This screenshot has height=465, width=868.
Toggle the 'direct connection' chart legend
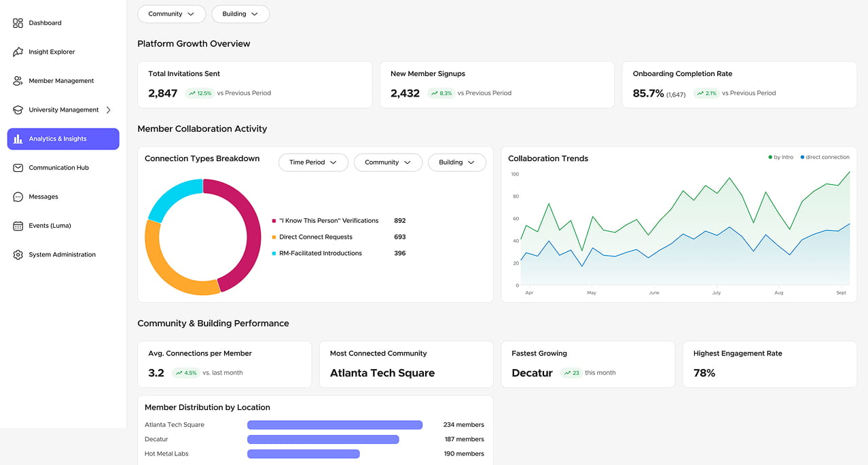[x=825, y=157]
